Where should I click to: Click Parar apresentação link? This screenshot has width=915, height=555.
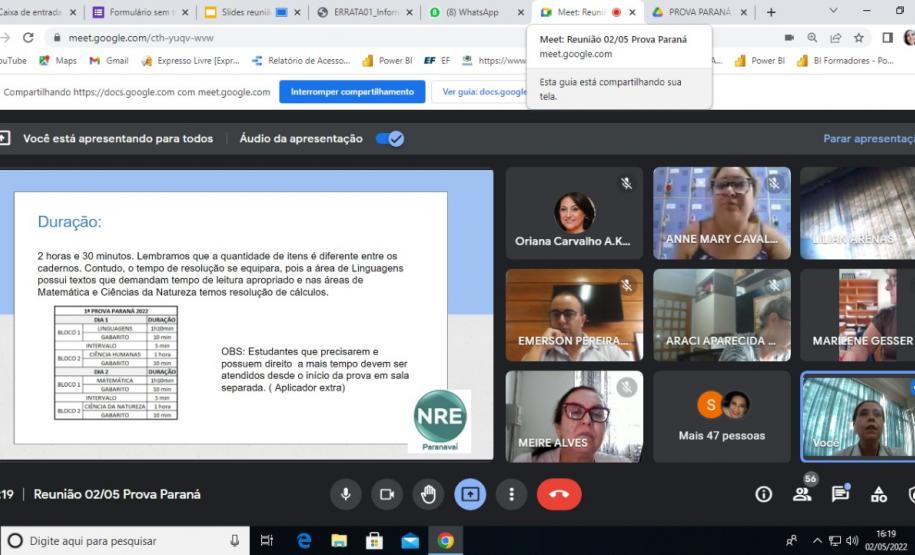coord(868,139)
